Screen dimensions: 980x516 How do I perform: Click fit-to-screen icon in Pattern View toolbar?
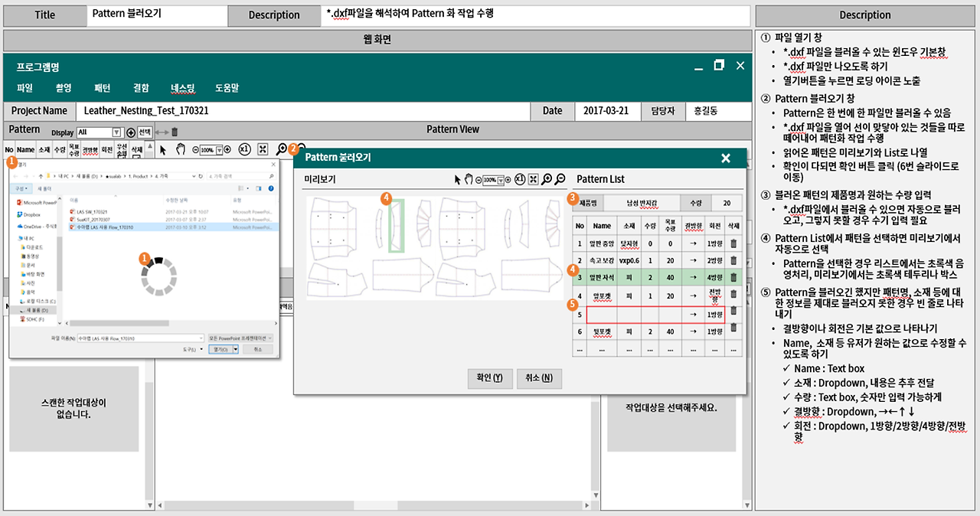[x=262, y=149]
